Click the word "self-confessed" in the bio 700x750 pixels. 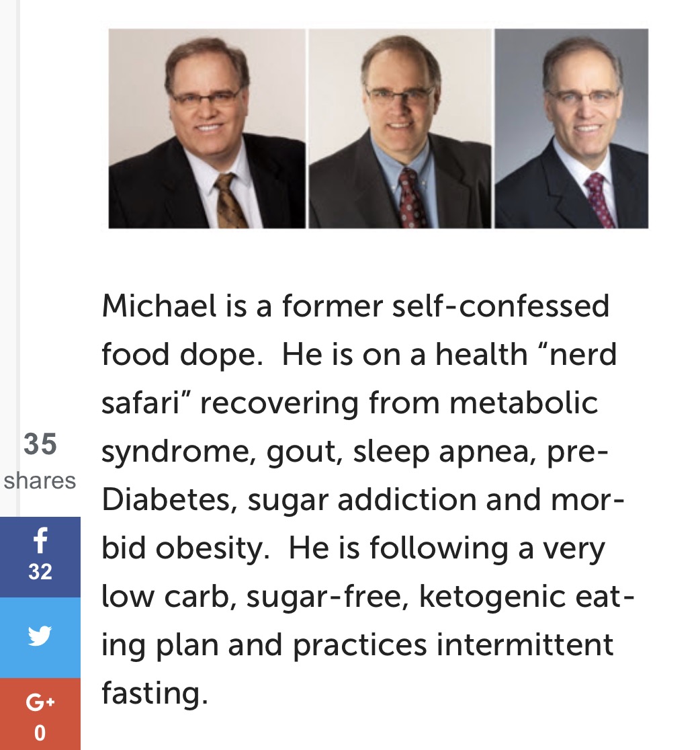500,306
